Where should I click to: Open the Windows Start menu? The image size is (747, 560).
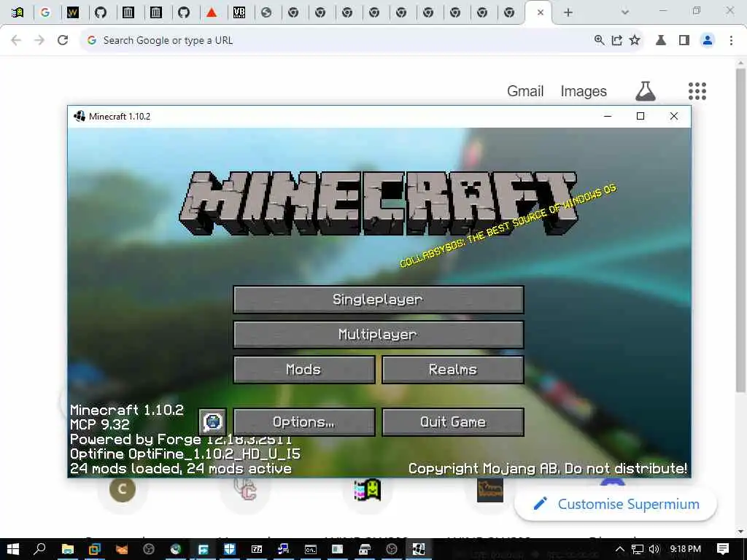point(13,549)
